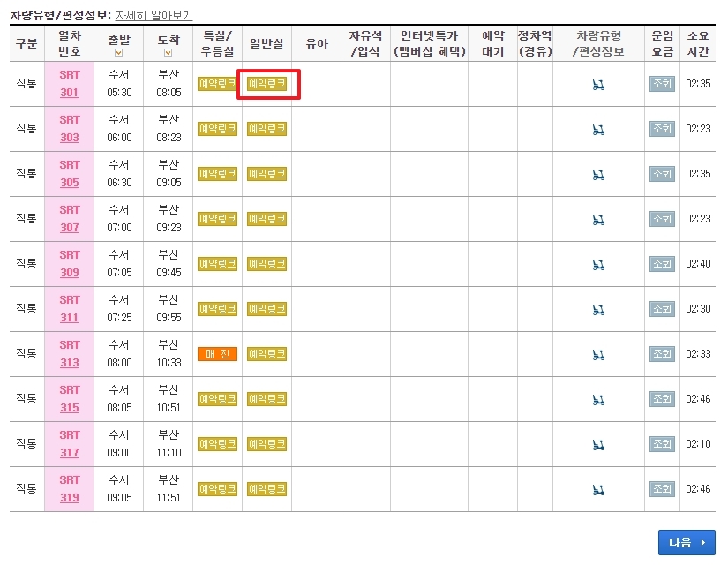The image size is (728, 573).
Task: Sort by departure using 출발 dropdown arrow
Action: [x=119, y=52]
